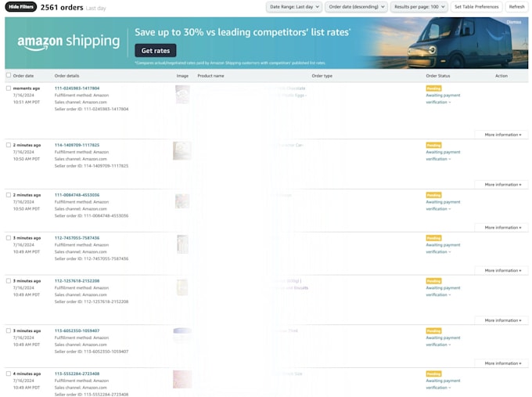Click Set Table Preferences
Image resolution: width=532 pixels, height=397 pixels.
476,7
